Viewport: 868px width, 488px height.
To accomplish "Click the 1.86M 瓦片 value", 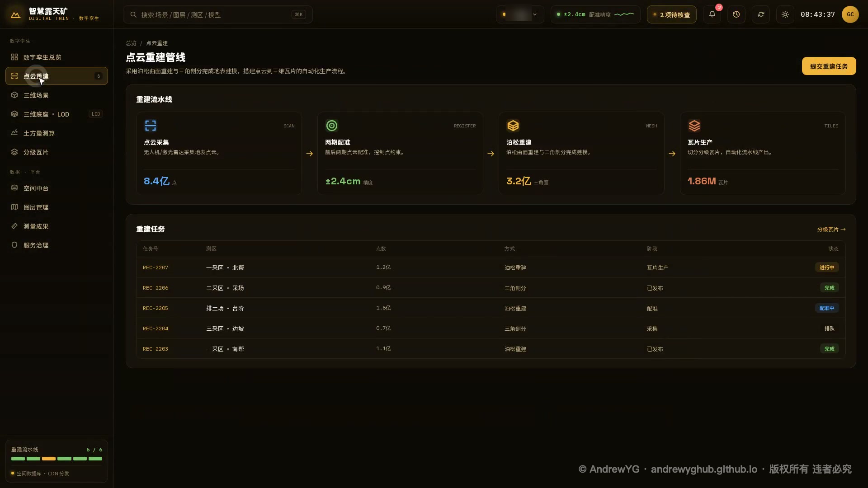I will pyautogui.click(x=702, y=181).
